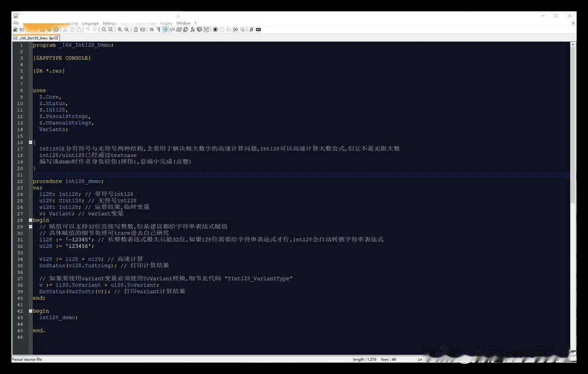This screenshot has width=588, height=374.
Task: Click 'DoStatus(v128.ToString);' on line 35
Action: (x=78, y=266)
